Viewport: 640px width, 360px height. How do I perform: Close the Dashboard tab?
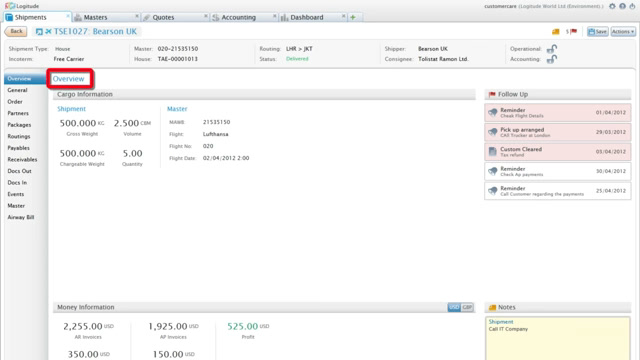(x=343, y=16)
